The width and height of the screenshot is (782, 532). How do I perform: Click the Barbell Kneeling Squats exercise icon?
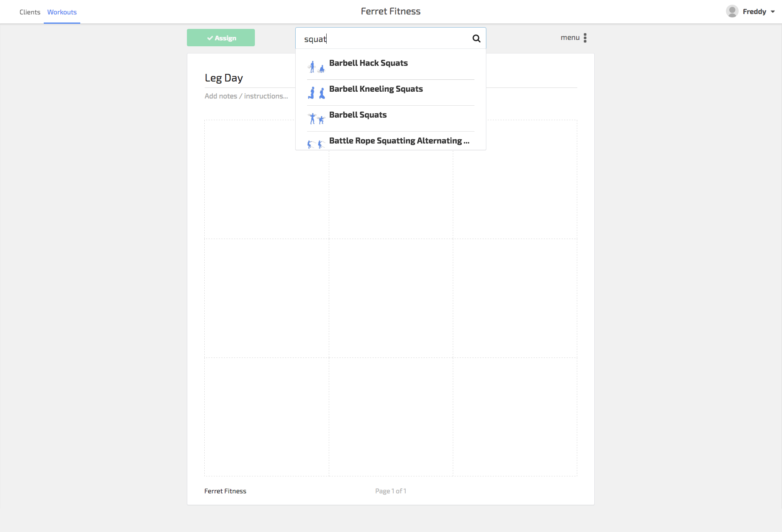click(316, 93)
